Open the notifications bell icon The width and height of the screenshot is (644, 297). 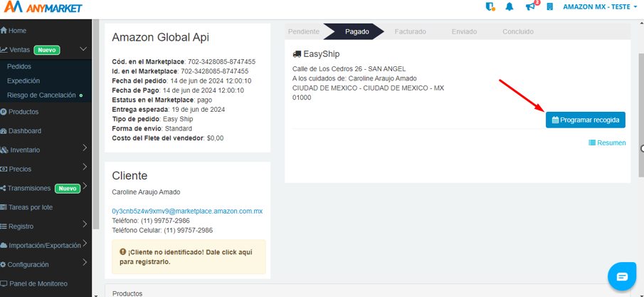(510, 7)
